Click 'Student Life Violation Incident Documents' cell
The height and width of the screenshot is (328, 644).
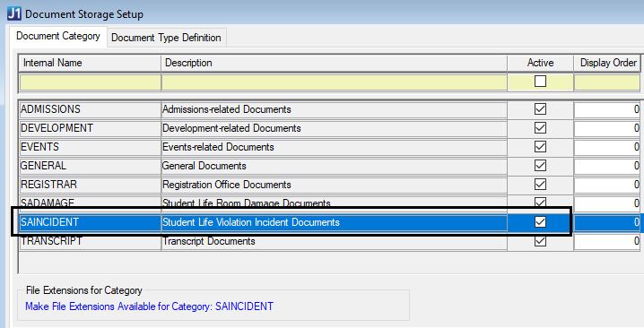click(334, 222)
